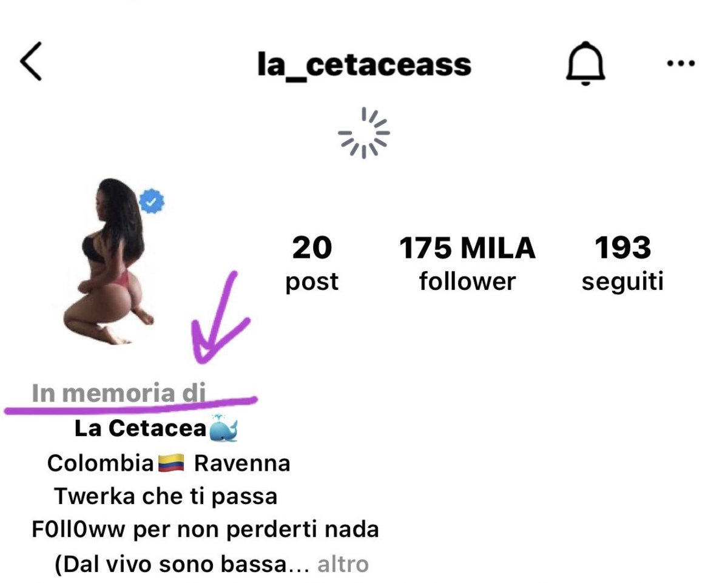Tap the whale emoji beside La Cetacea
Screen dimensions: 728x583
(x=223, y=428)
